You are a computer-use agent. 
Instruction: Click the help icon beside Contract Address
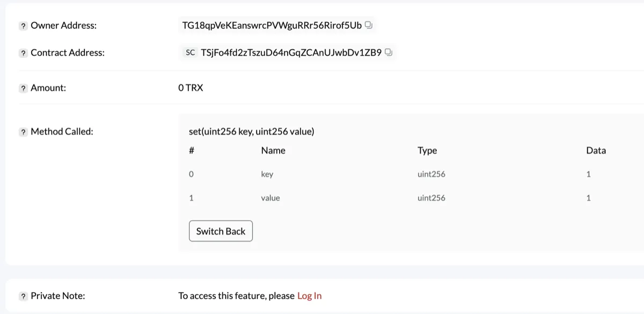22,53
